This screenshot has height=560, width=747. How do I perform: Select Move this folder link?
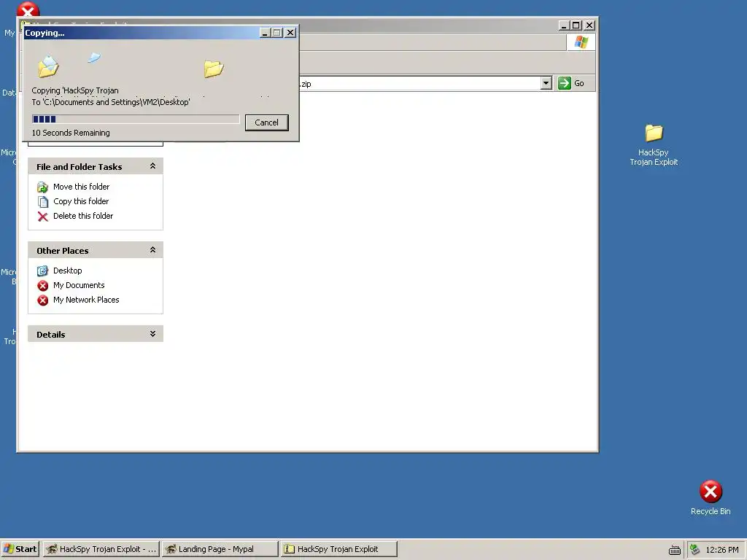(82, 187)
